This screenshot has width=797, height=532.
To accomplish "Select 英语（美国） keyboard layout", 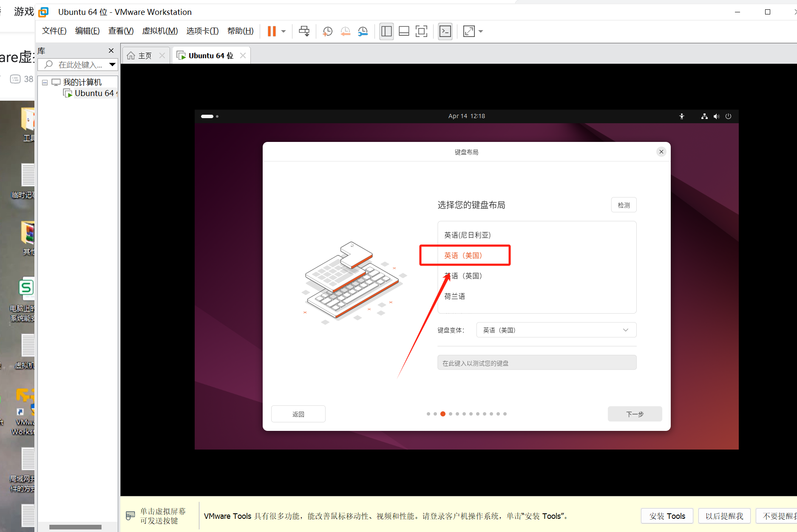I will point(537,255).
